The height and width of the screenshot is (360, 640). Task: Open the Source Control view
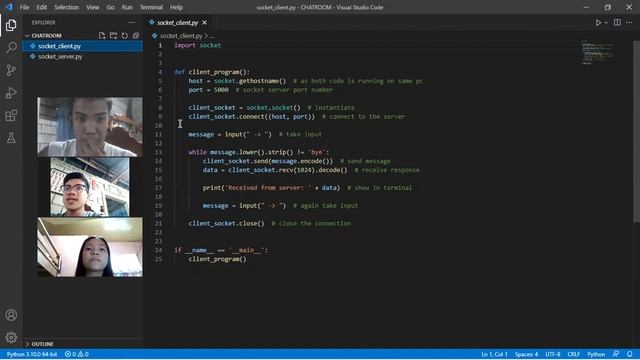point(11,70)
